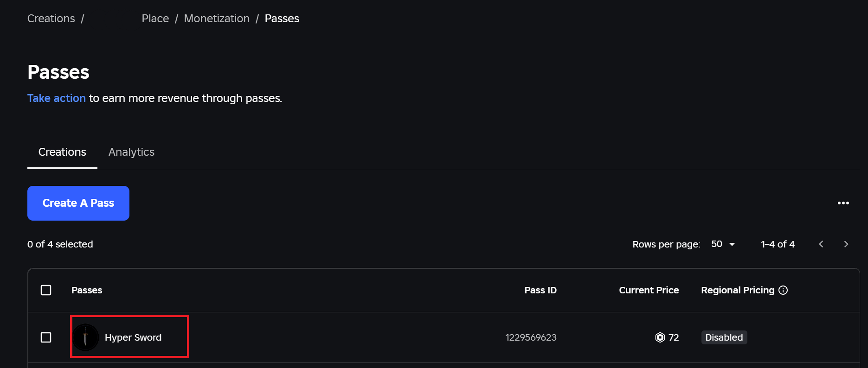Click the Create A Pass button
Viewport: 868px width, 368px height.
(78, 203)
